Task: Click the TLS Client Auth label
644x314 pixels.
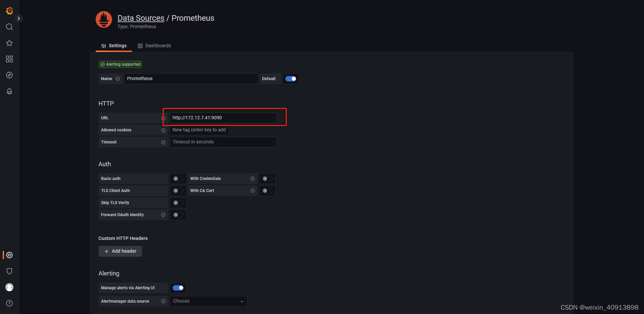Action: click(115, 191)
